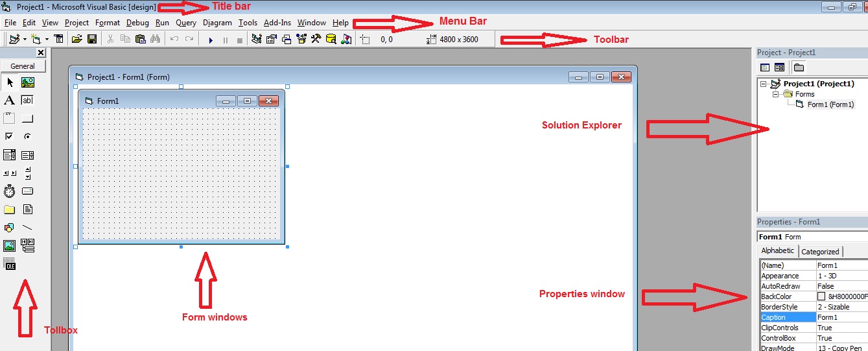
Task: Click the Open Project folder icon
Action: 76,40
